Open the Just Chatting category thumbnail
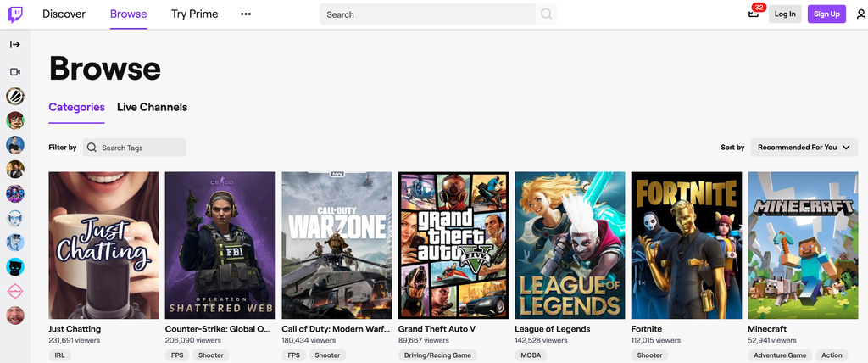 coord(103,245)
